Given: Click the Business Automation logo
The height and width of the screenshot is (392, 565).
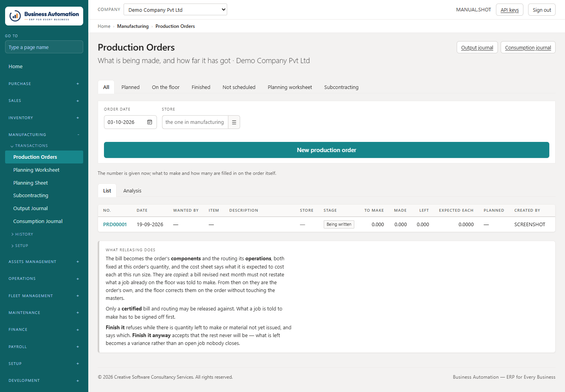Looking at the screenshot, I should coord(44,16).
